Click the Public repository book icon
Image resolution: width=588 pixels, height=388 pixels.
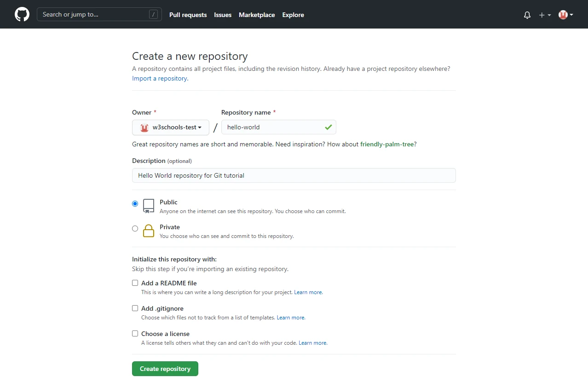[x=148, y=206]
